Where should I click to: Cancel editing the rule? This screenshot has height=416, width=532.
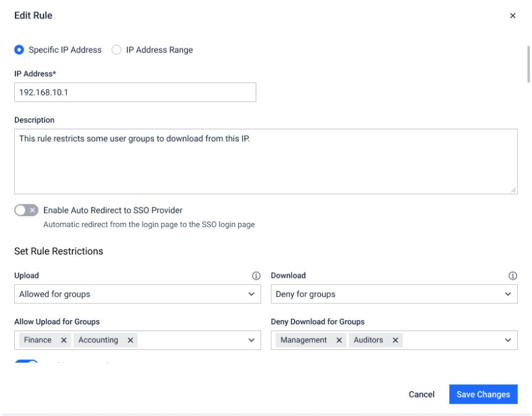click(421, 394)
